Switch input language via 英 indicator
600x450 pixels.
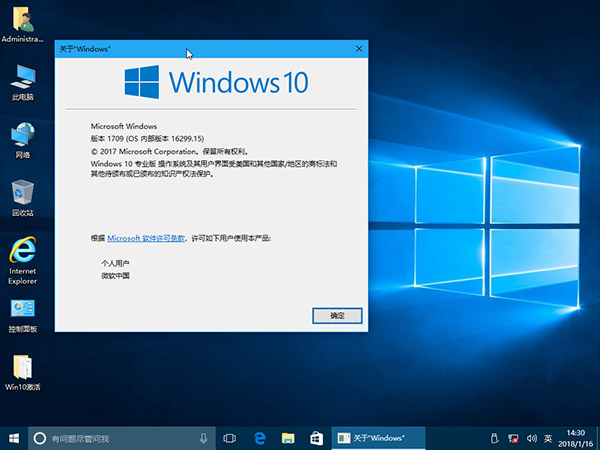point(546,438)
